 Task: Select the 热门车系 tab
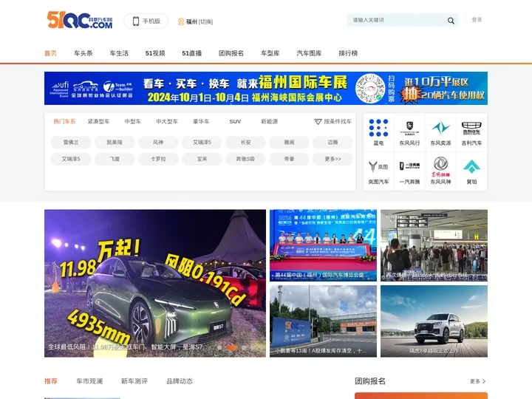[64, 121]
